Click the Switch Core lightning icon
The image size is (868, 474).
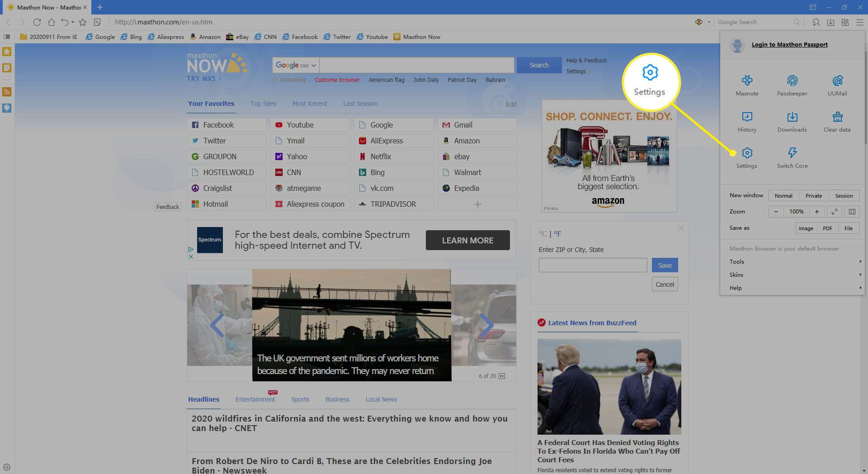792,153
